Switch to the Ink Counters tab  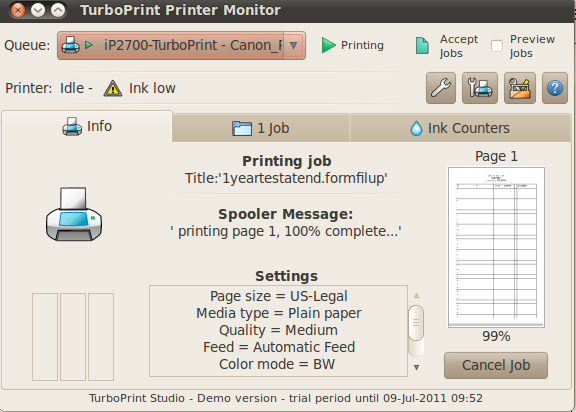click(x=460, y=128)
